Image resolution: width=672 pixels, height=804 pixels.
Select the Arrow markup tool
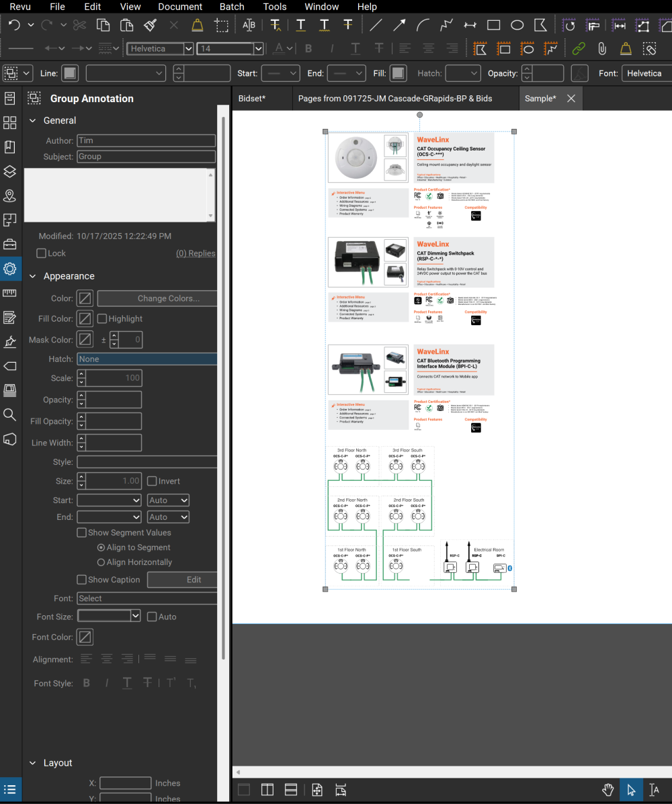(399, 26)
